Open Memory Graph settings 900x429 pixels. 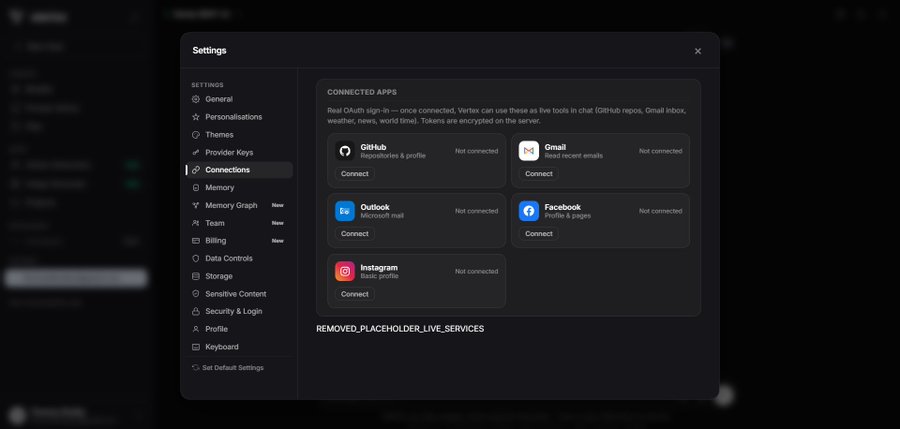point(239,205)
